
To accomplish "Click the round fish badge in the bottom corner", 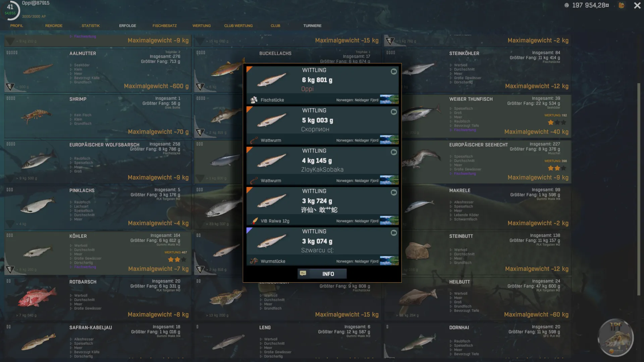I will tap(616, 338).
